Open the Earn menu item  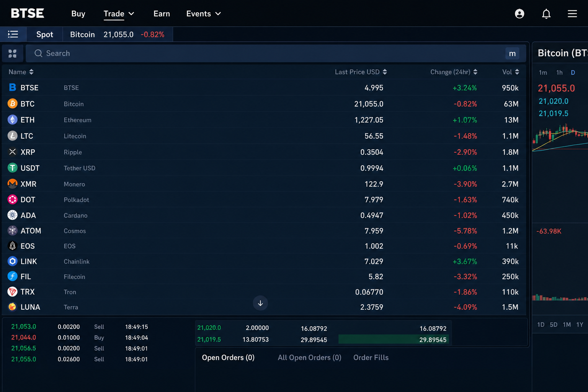[x=162, y=14]
